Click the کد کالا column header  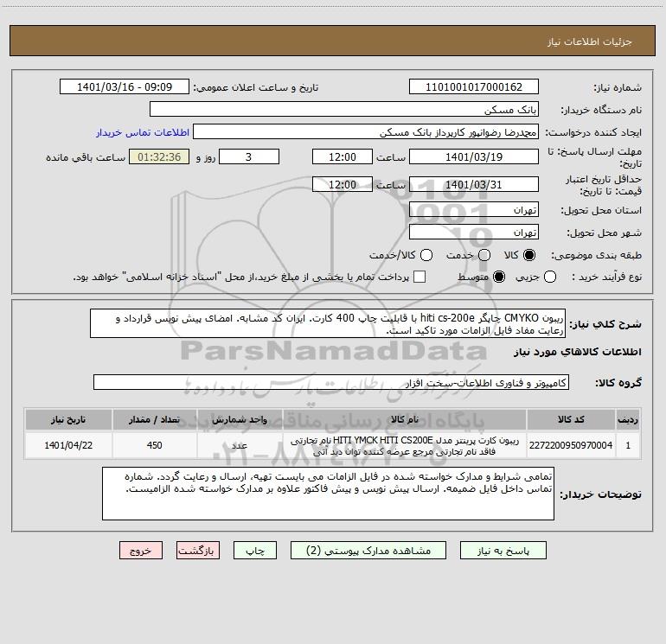(571, 420)
